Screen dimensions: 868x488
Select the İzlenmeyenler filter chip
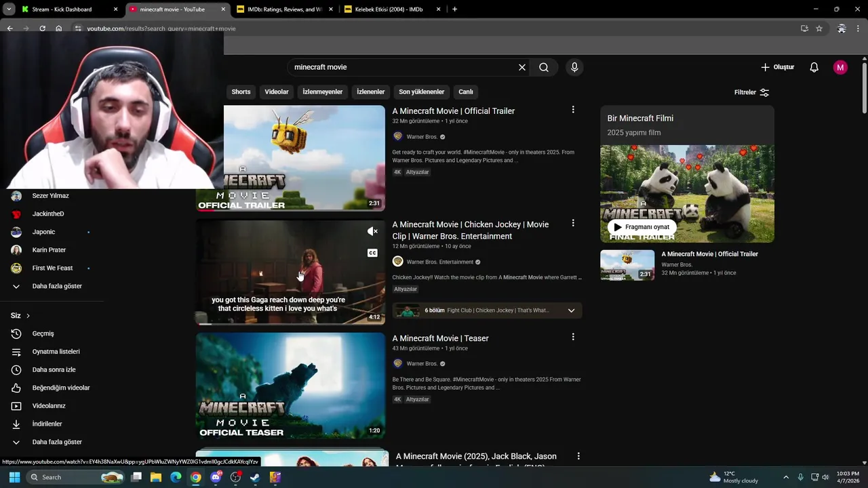(323, 91)
